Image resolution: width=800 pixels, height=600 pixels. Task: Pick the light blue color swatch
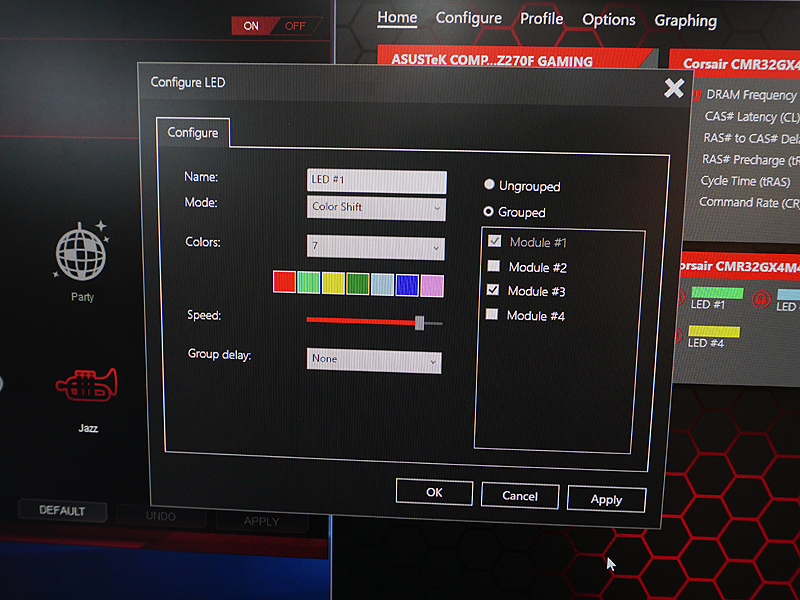(x=383, y=285)
